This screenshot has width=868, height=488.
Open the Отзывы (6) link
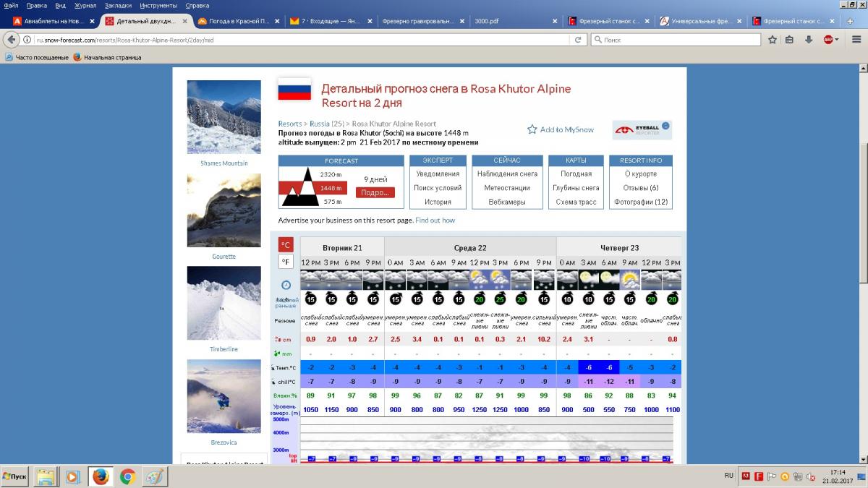click(x=642, y=188)
